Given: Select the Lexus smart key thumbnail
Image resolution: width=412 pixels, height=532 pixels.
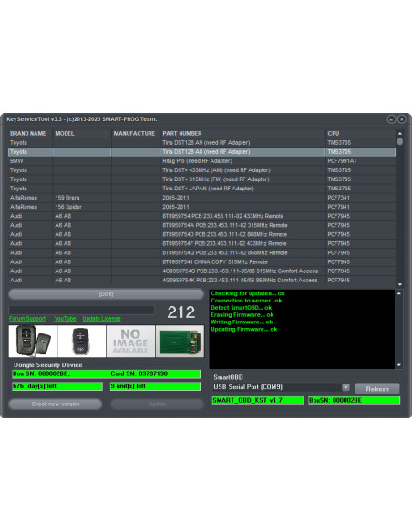Looking at the screenshot, I should pos(33,342).
